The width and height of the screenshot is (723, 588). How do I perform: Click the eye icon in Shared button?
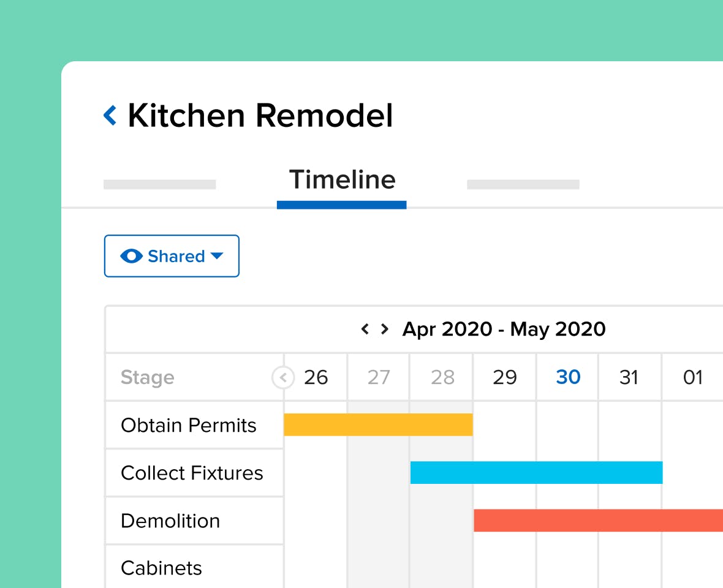[131, 256]
